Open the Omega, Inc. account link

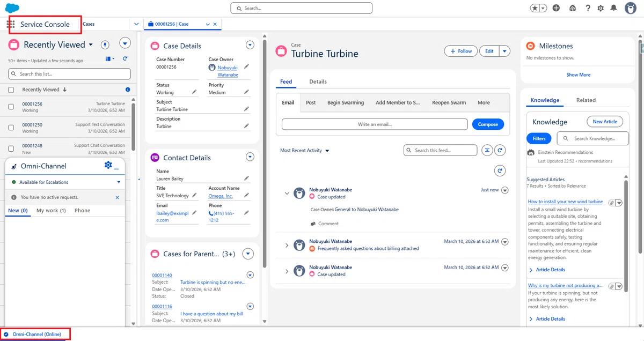(221, 196)
